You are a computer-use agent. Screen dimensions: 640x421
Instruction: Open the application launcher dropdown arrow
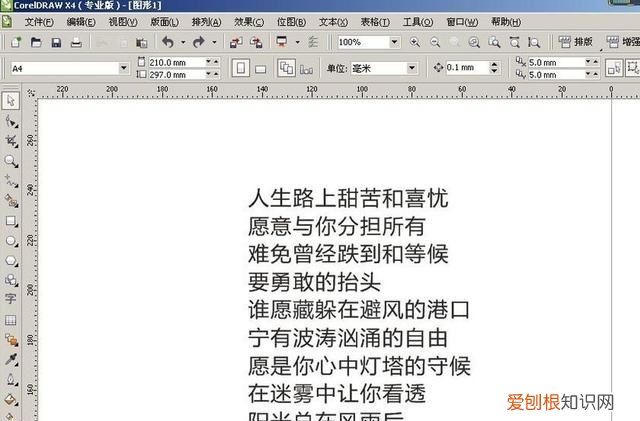pos(297,42)
